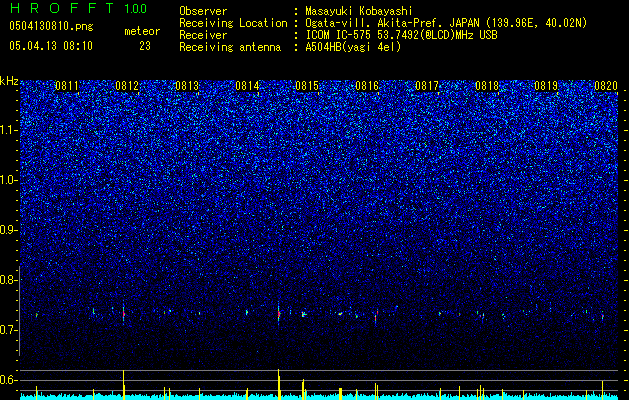Viewport: 629px width, 400px height.
Task: Click the 'meteor' count label
Action: [142, 31]
